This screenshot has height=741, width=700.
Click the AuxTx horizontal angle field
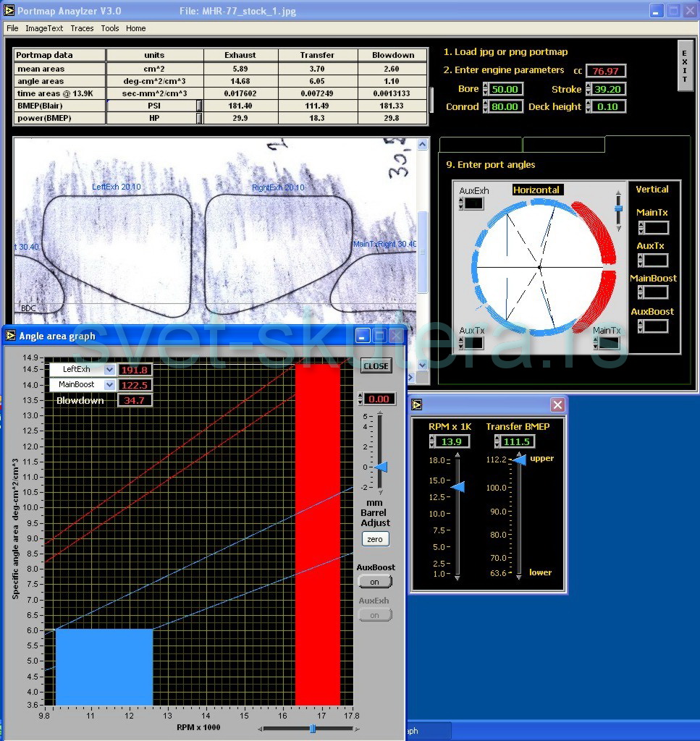[x=474, y=344]
